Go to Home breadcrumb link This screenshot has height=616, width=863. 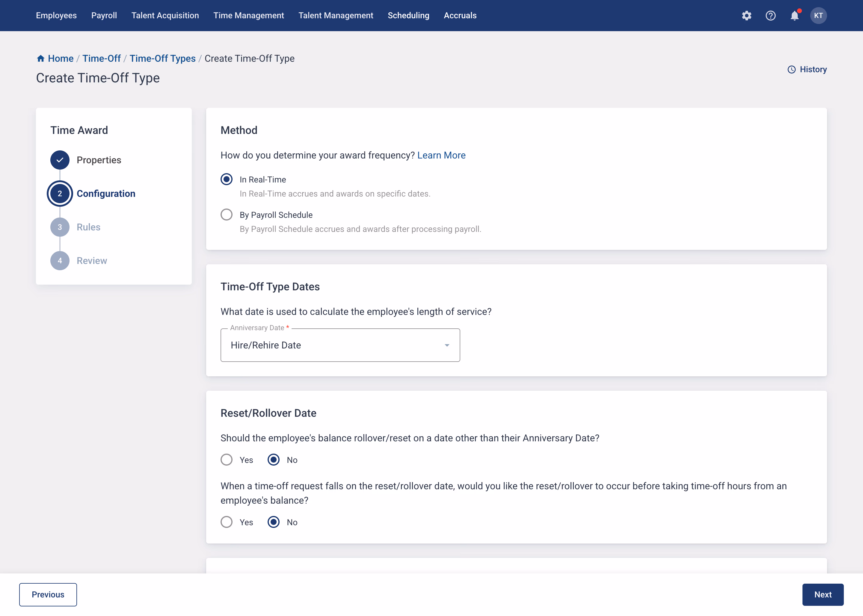tap(61, 58)
